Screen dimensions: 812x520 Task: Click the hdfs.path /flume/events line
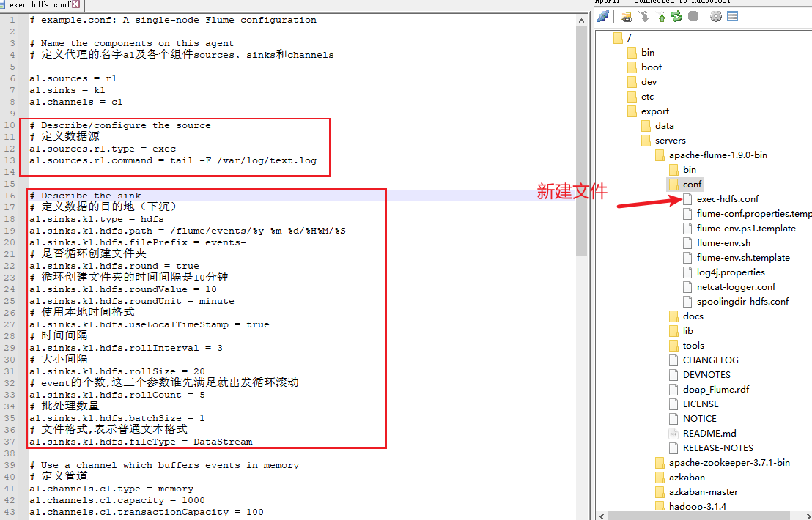(x=188, y=231)
